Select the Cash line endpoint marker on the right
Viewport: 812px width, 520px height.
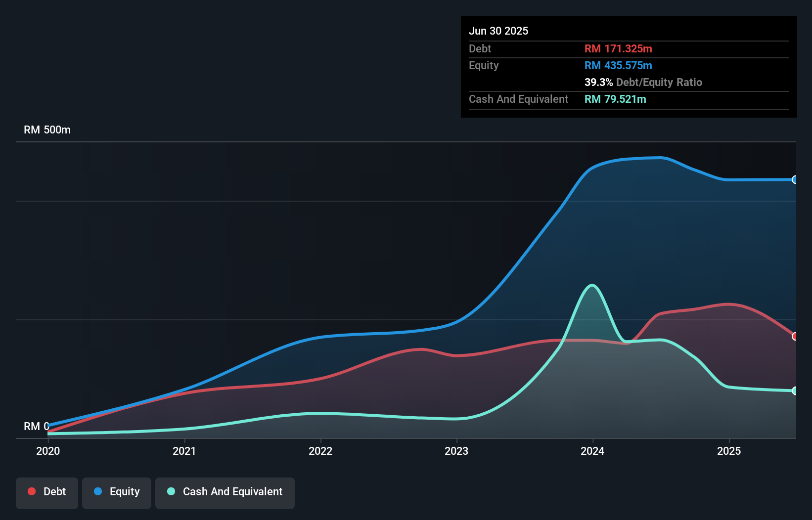click(795, 391)
